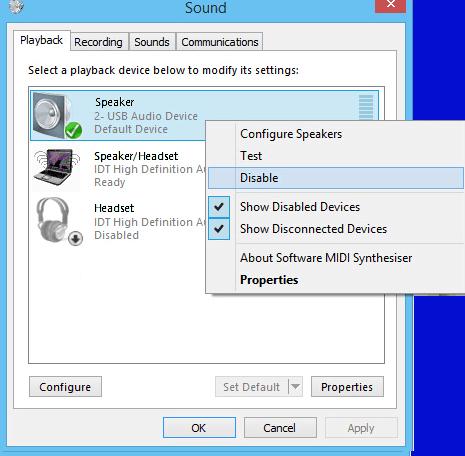The width and height of the screenshot is (465, 456).
Task: Click the 'Default Device' status text
Action: point(131,129)
